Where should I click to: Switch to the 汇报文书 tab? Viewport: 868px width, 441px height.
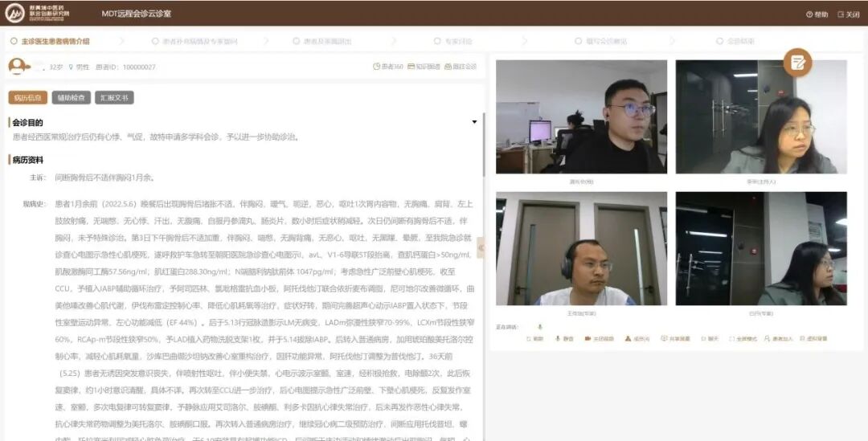click(114, 97)
